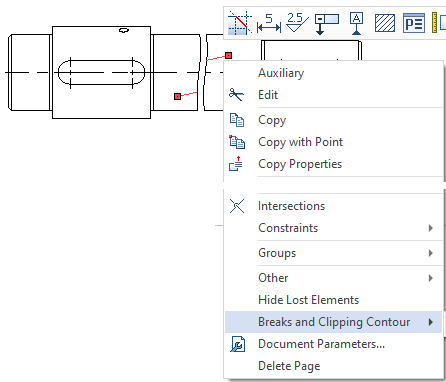Click the Copy icon in context menu

[237, 120]
